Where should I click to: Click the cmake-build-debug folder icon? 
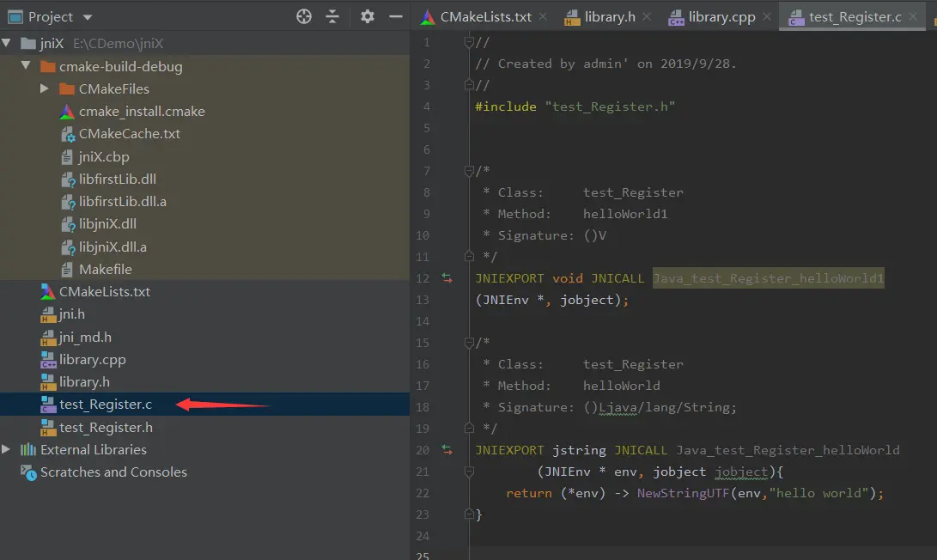tap(48, 66)
